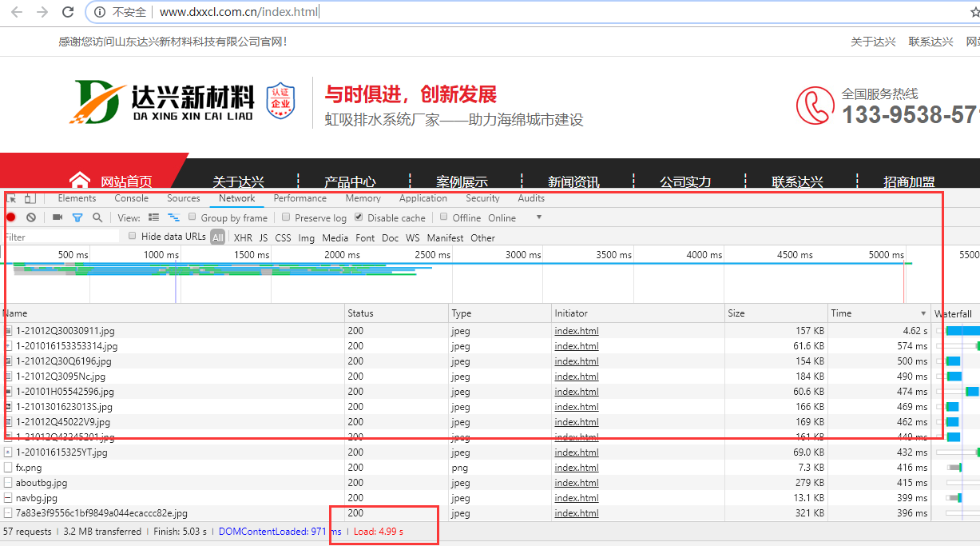Switch to the Console tab
This screenshot has height=546, width=980.
(x=131, y=197)
